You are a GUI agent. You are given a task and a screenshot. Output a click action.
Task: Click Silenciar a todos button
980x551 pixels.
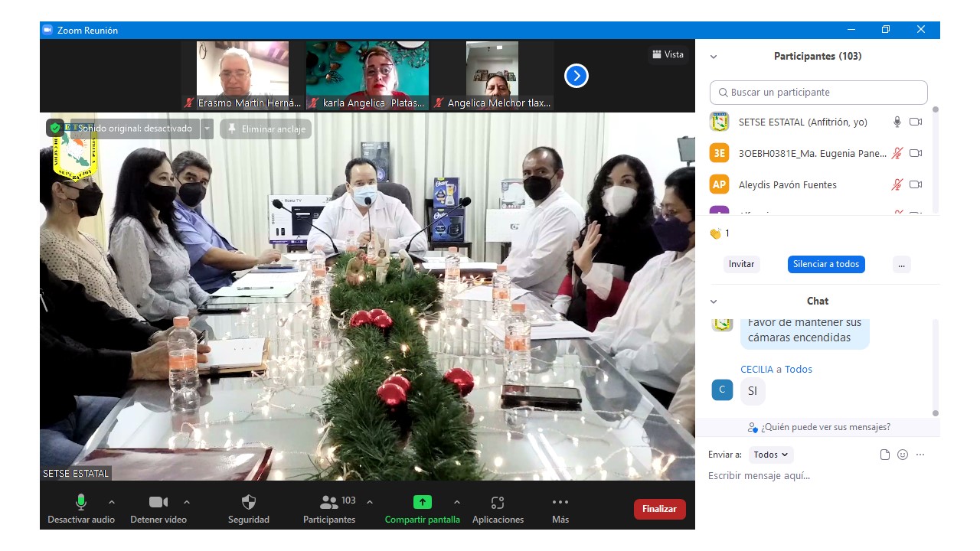tap(826, 264)
